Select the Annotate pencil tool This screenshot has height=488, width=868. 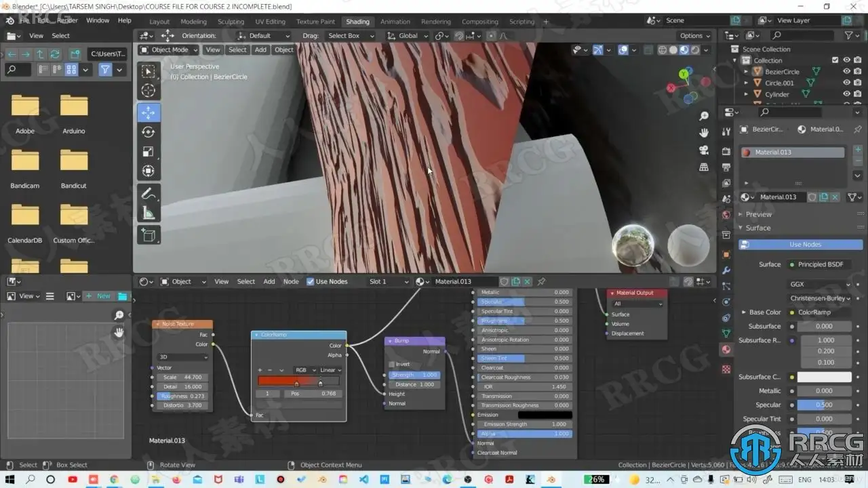pyautogui.click(x=149, y=194)
